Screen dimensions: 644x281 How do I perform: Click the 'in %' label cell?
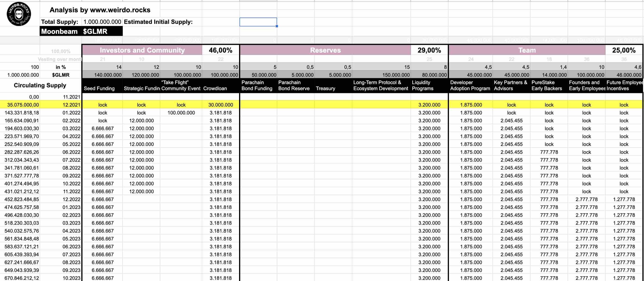(x=61, y=67)
